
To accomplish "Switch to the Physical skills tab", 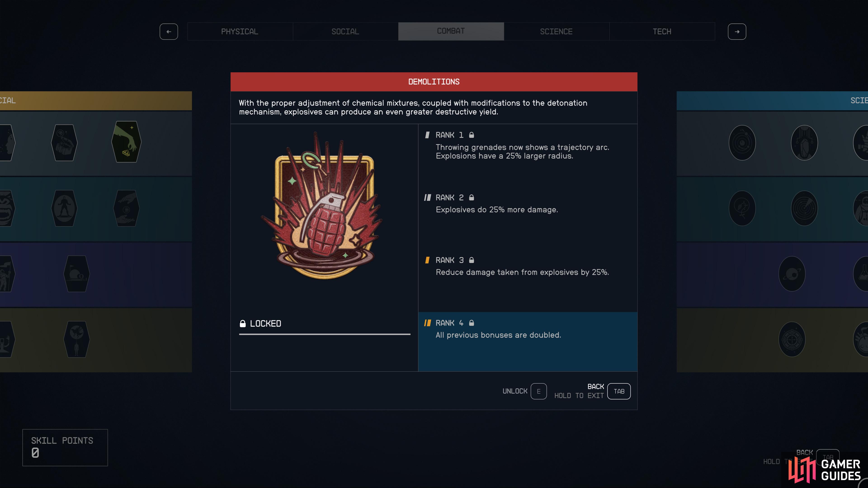I will (x=240, y=31).
